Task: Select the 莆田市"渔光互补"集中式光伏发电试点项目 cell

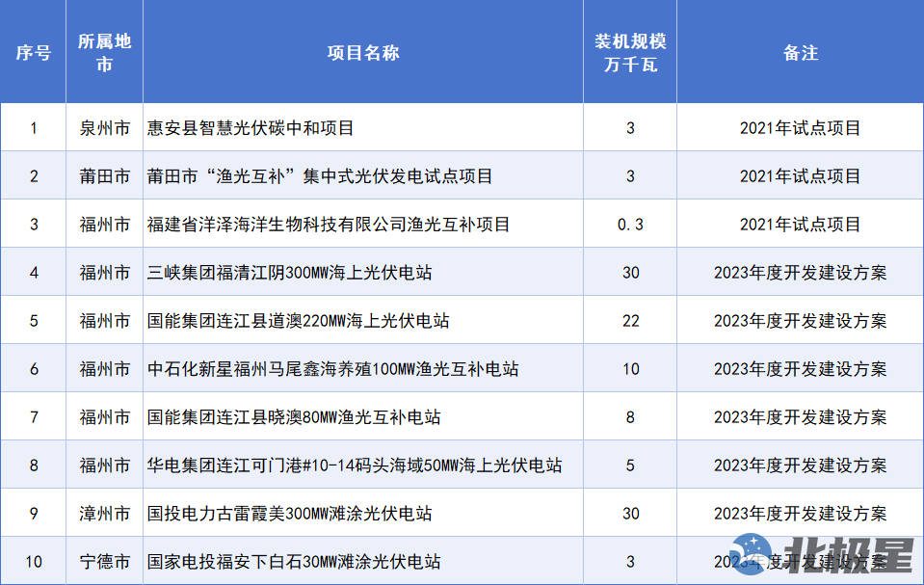Action: pyautogui.click(x=320, y=176)
